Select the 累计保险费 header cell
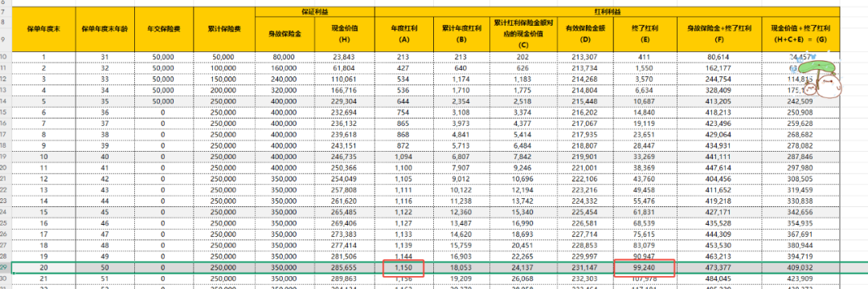The width and height of the screenshot is (868, 289). click(224, 29)
